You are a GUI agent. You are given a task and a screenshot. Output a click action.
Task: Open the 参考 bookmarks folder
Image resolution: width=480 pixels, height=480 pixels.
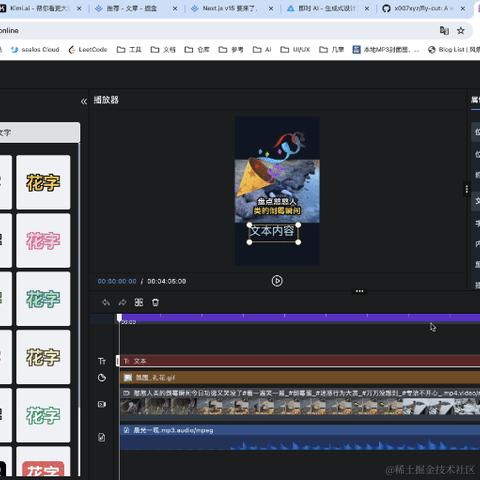(x=231, y=50)
